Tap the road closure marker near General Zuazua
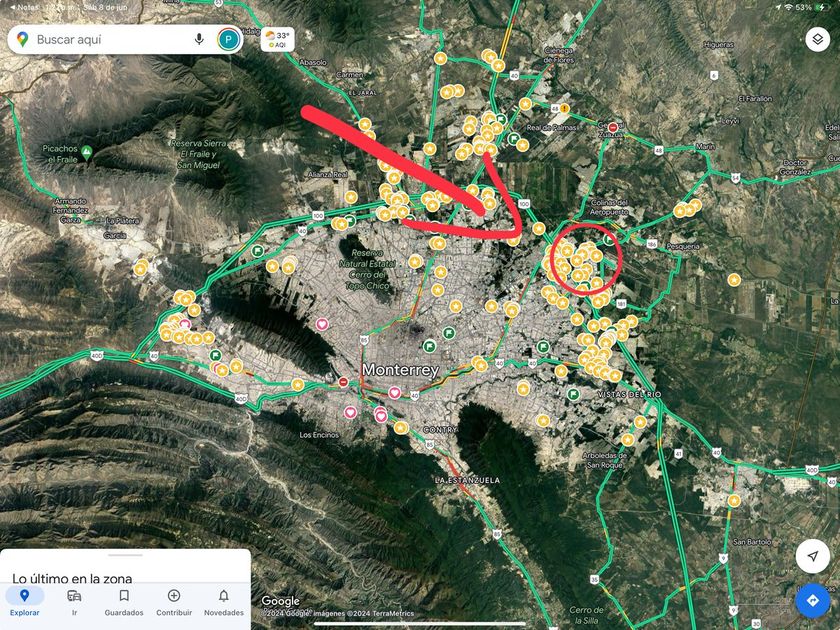This screenshot has width=840, height=630. [x=613, y=128]
